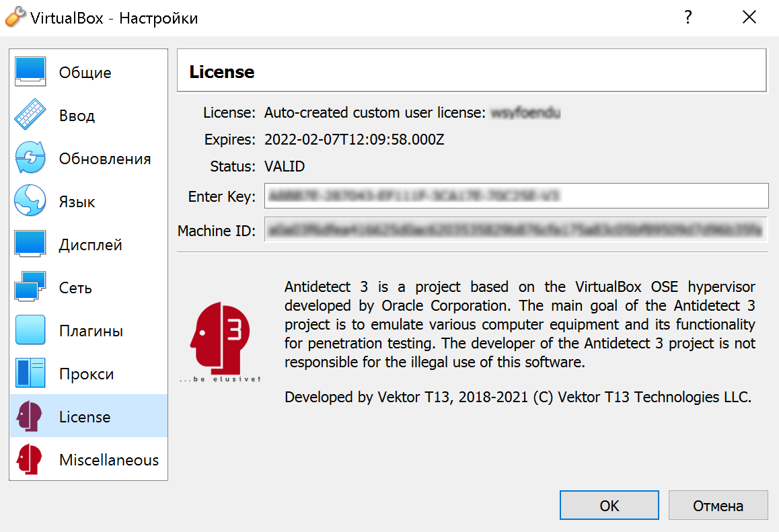
Task: Click the expiry date 2022-02-07T12:09:58.000Z
Action: 355,139
